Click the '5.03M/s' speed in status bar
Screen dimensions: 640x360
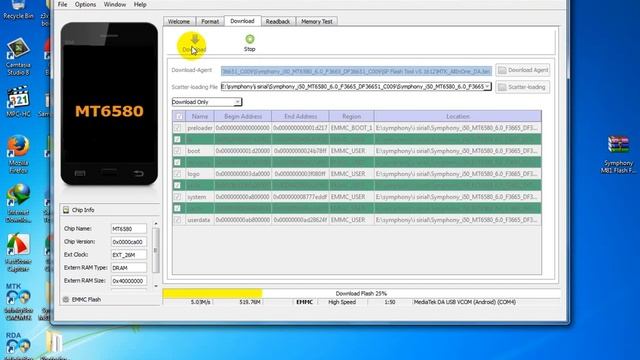click(x=200, y=302)
